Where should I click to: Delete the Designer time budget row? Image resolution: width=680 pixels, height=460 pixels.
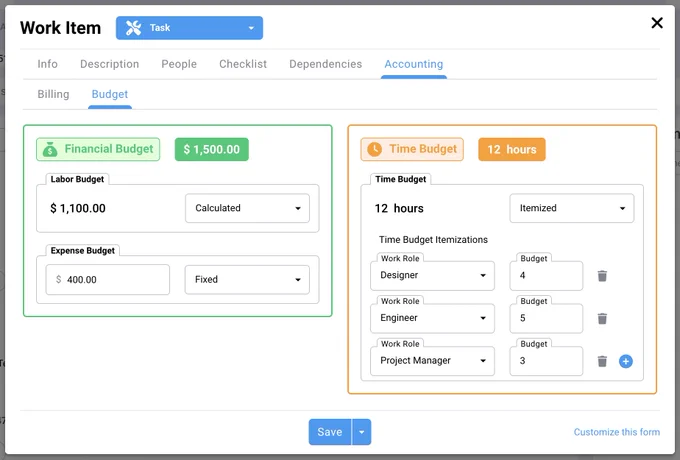click(602, 276)
